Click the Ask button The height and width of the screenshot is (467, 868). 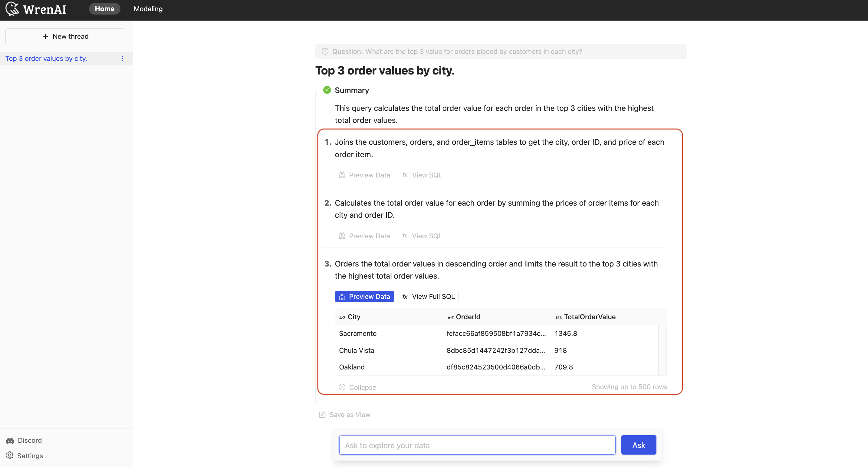pos(639,445)
